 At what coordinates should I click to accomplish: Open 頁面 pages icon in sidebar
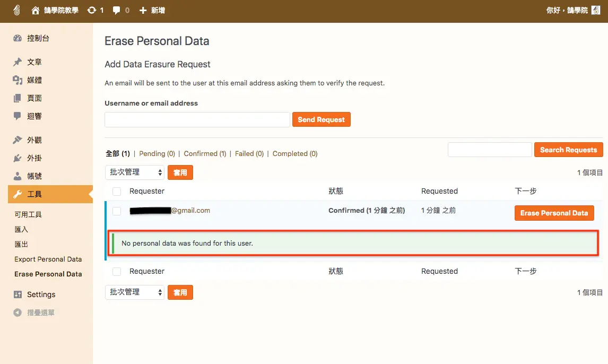[18, 98]
